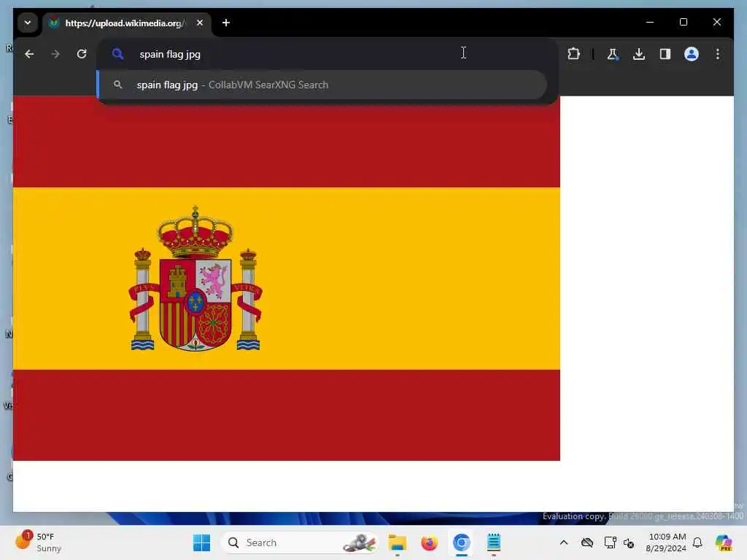
Task: Switch to the Chromium taskbar icon
Action: 461,542
